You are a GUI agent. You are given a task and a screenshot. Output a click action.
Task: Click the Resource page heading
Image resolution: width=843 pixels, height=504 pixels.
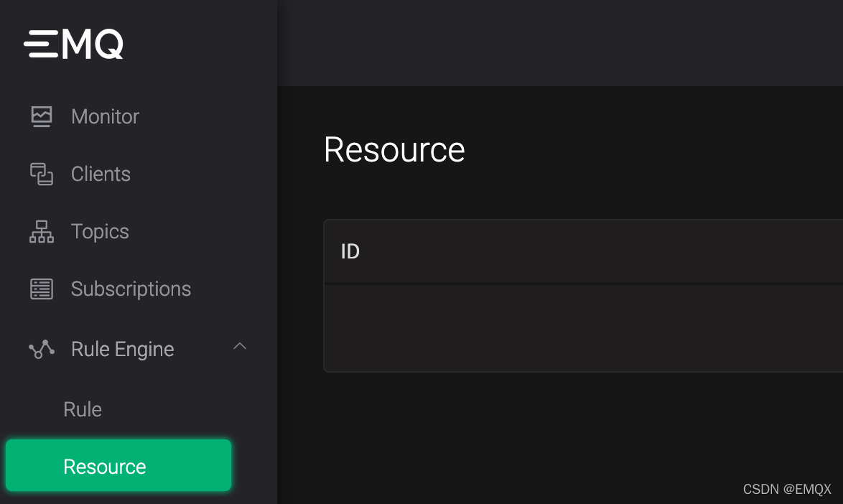[394, 149]
